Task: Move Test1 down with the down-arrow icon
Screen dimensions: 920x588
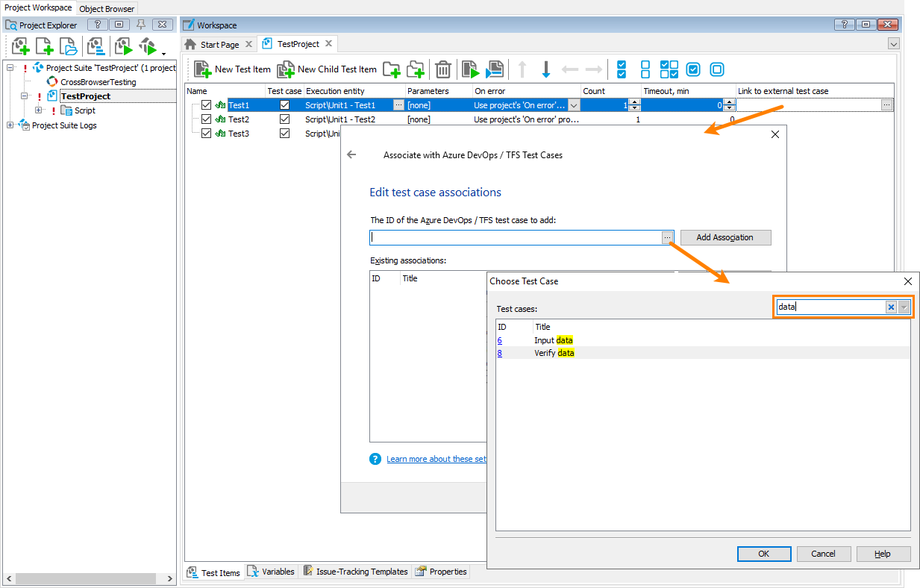Action: pos(546,69)
